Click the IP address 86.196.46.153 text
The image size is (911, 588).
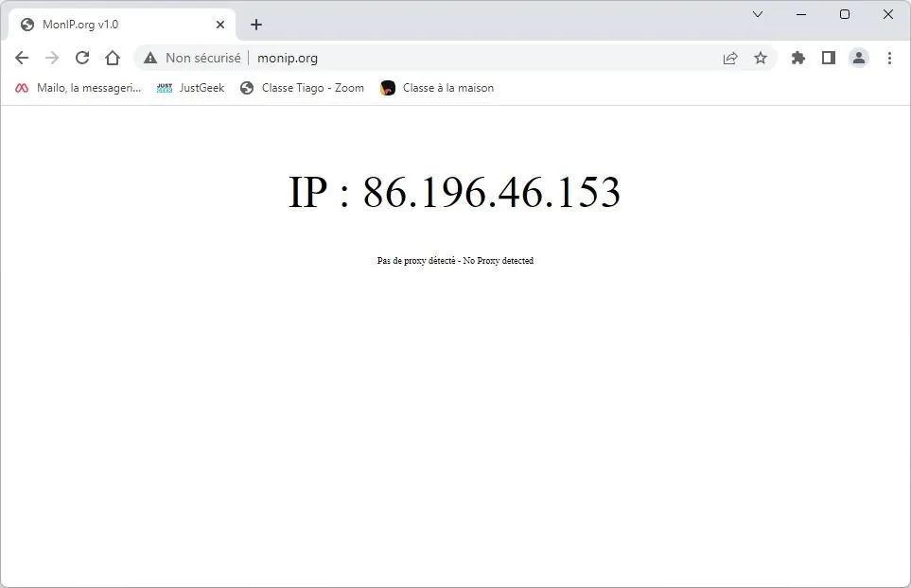492,192
